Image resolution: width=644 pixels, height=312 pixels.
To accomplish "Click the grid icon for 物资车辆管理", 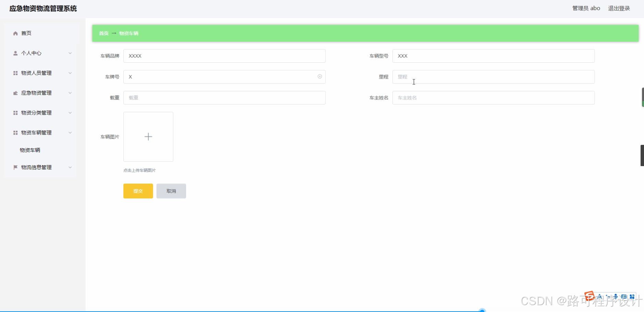I will point(15,133).
